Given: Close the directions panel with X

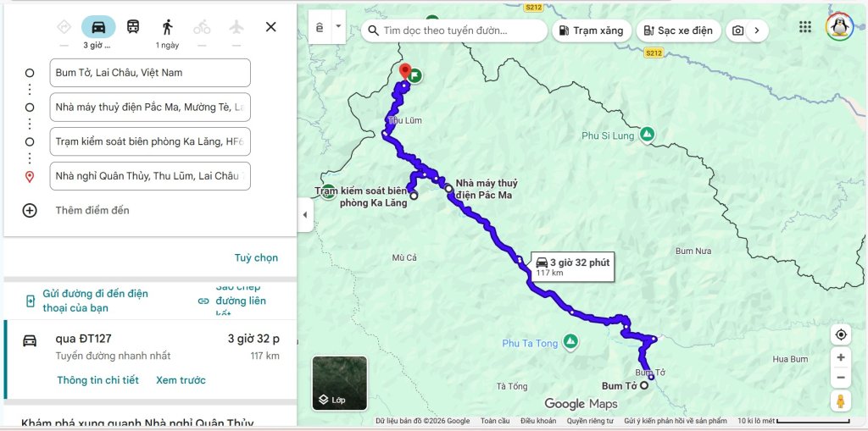Looking at the screenshot, I should point(270,26).
